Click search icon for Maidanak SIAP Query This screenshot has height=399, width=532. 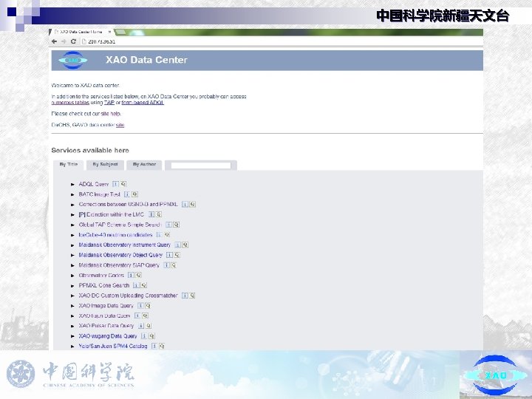(174, 265)
